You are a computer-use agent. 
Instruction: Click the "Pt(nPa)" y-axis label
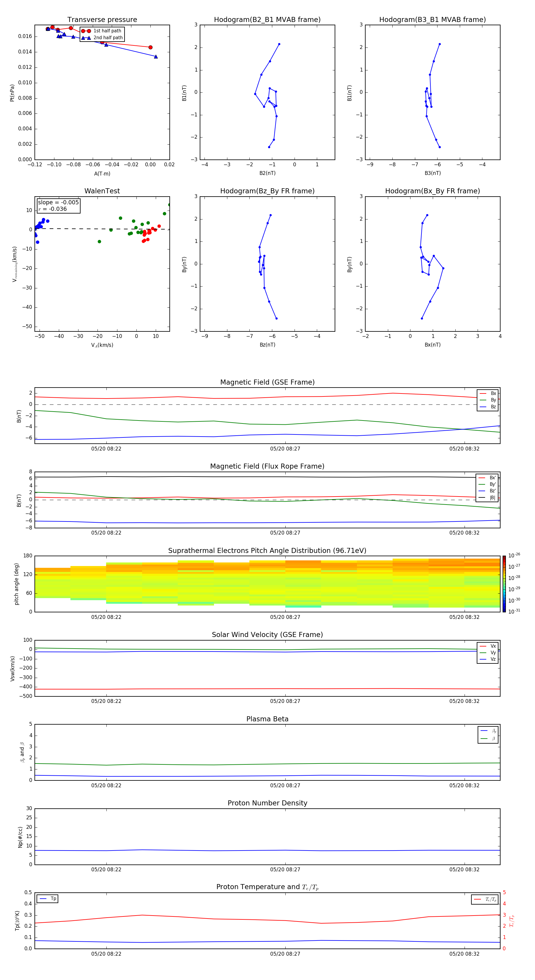(x=12, y=92)
